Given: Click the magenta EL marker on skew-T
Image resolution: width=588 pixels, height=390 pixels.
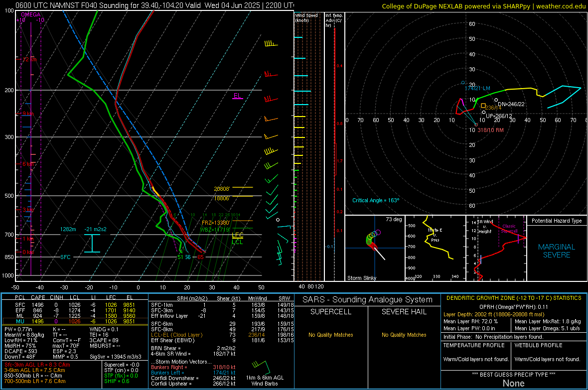Looking at the screenshot, I should click(237, 96).
